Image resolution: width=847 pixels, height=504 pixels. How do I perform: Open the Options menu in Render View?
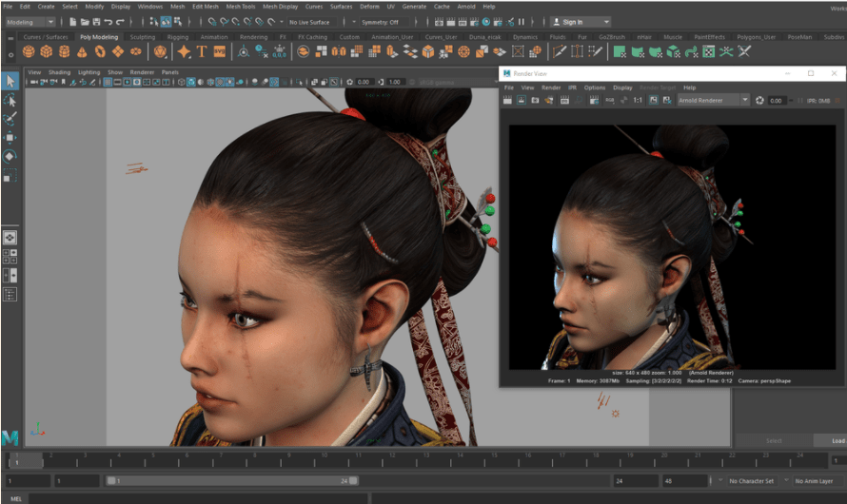point(594,87)
